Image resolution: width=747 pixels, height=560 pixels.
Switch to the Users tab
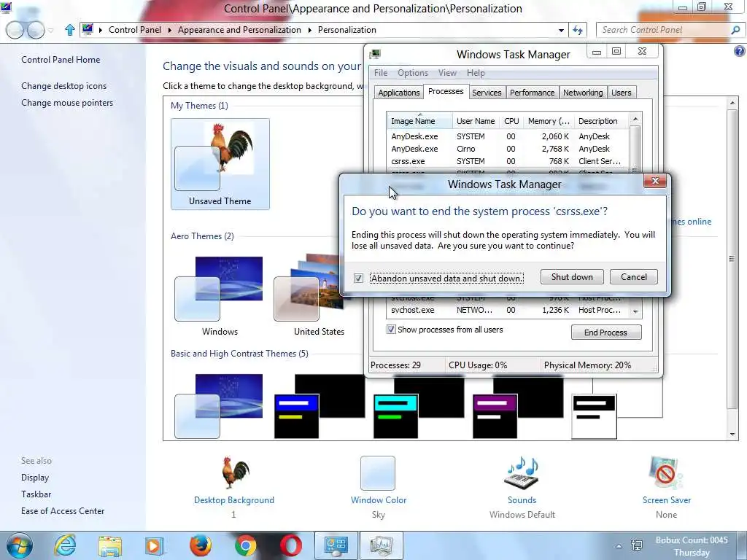click(622, 93)
